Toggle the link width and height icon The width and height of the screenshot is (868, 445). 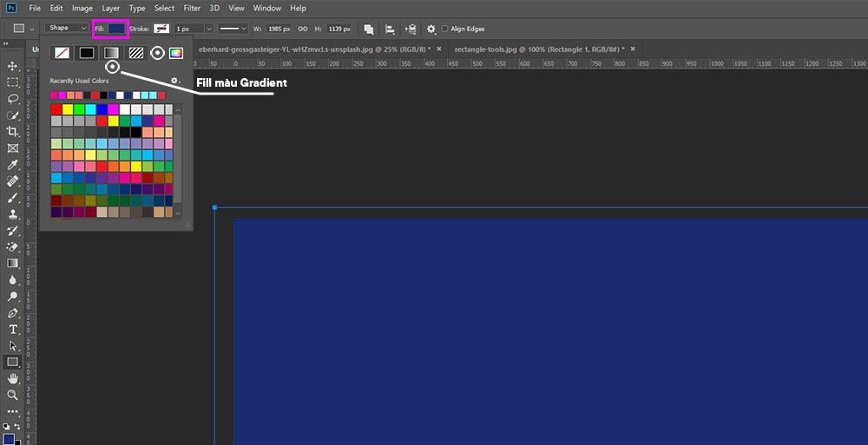click(303, 29)
